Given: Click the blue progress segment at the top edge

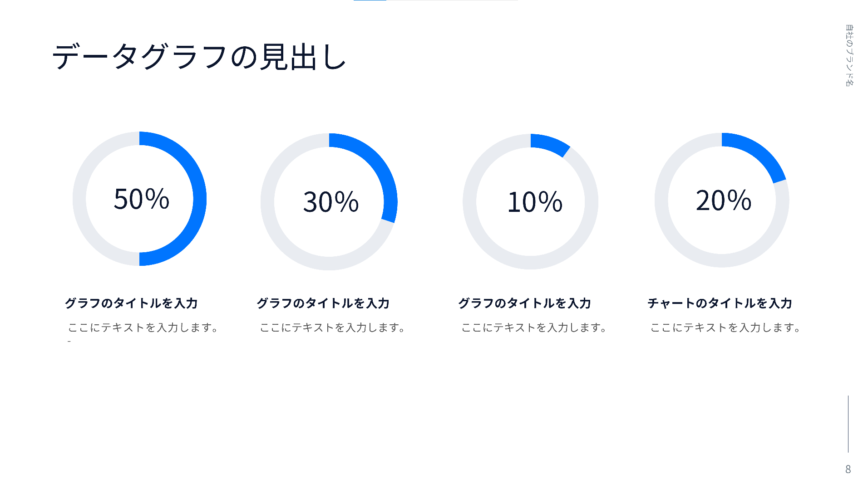Looking at the screenshot, I should (370, 0).
